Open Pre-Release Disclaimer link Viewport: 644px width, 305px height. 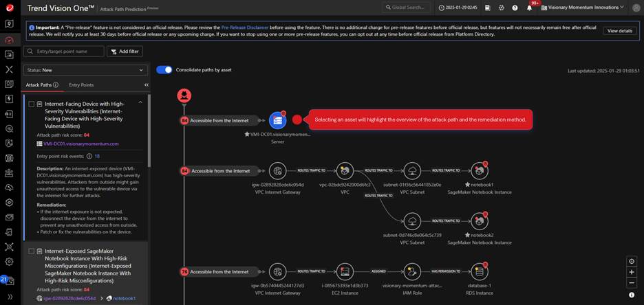pyautogui.click(x=245, y=27)
